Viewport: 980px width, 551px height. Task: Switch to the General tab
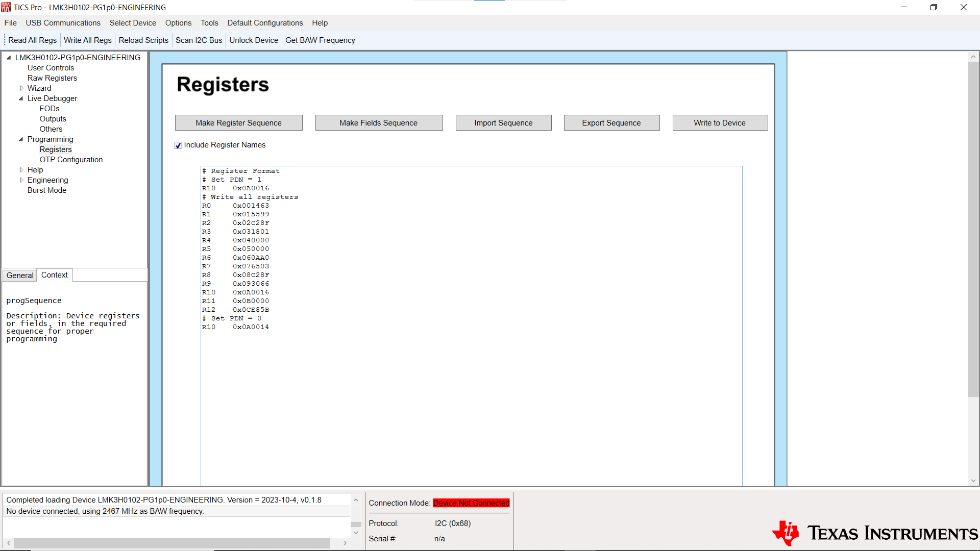pos(19,275)
